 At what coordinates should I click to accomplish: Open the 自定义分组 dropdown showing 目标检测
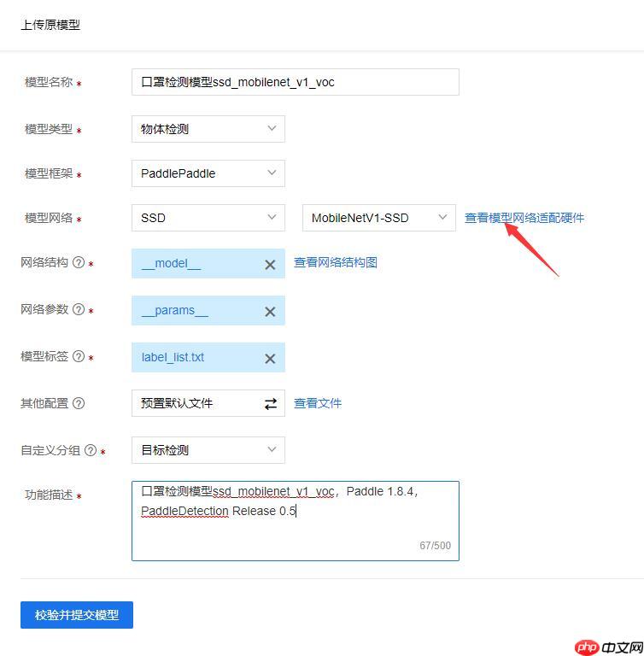click(208, 449)
